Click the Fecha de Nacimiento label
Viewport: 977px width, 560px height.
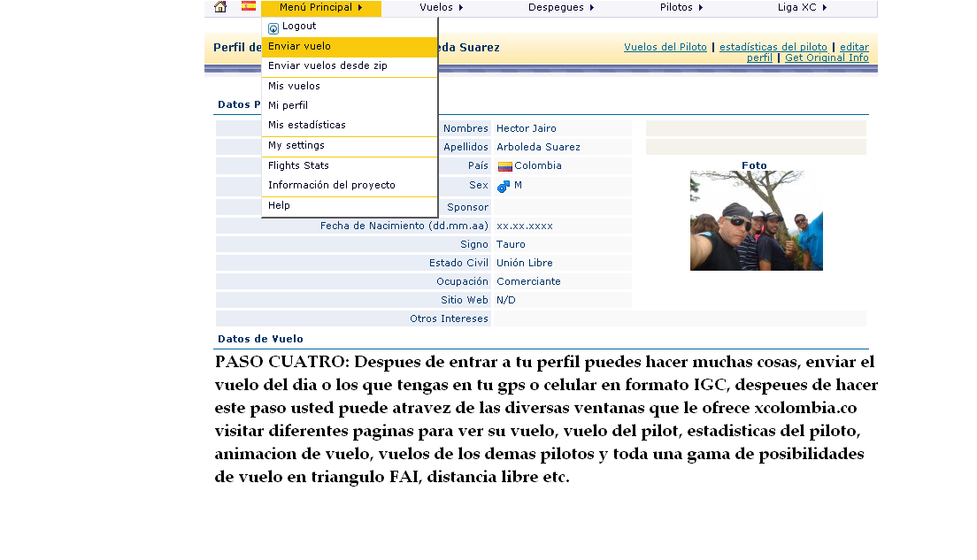click(x=404, y=226)
